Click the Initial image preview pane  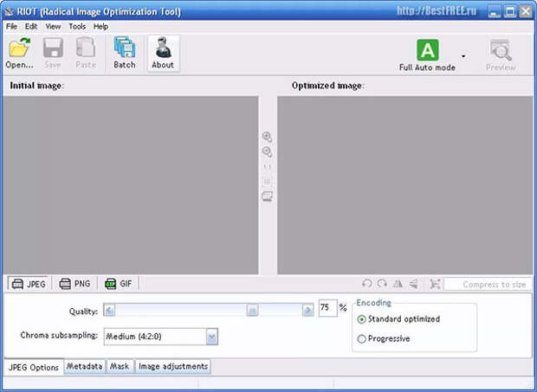coord(131,185)
